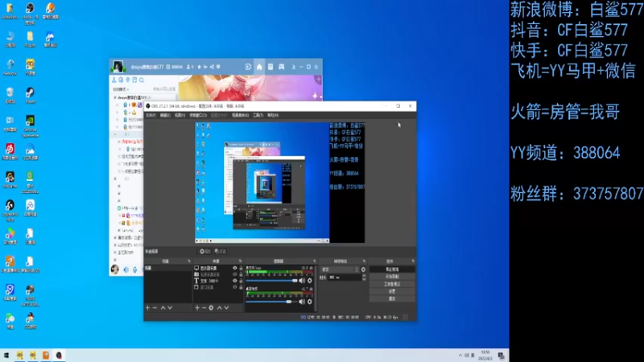Image resolution: width=644 pixels, height=362 pixels.
Task: Open the Scene Collection menu in OBS
Action: 240,115
